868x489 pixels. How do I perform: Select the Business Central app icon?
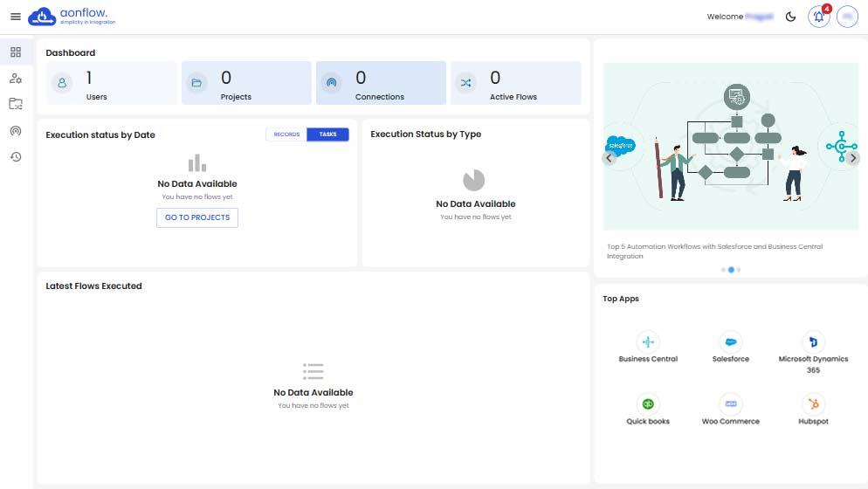click(648, 342)
